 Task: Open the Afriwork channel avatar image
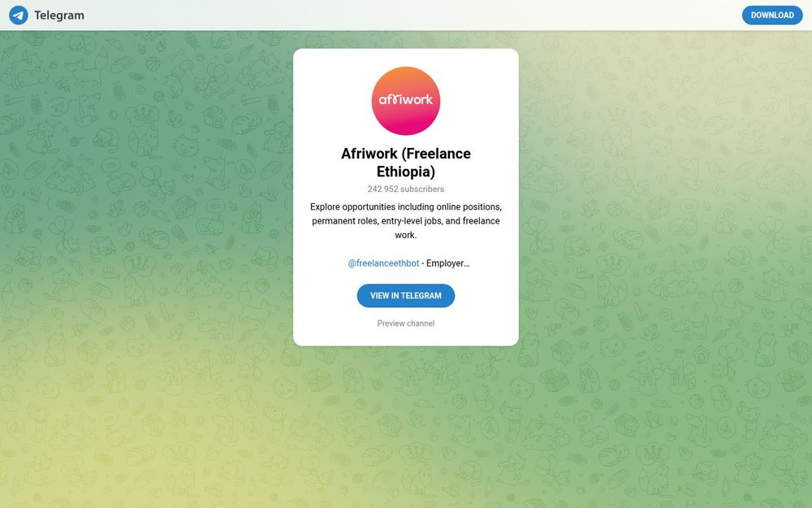coord(405,101)
